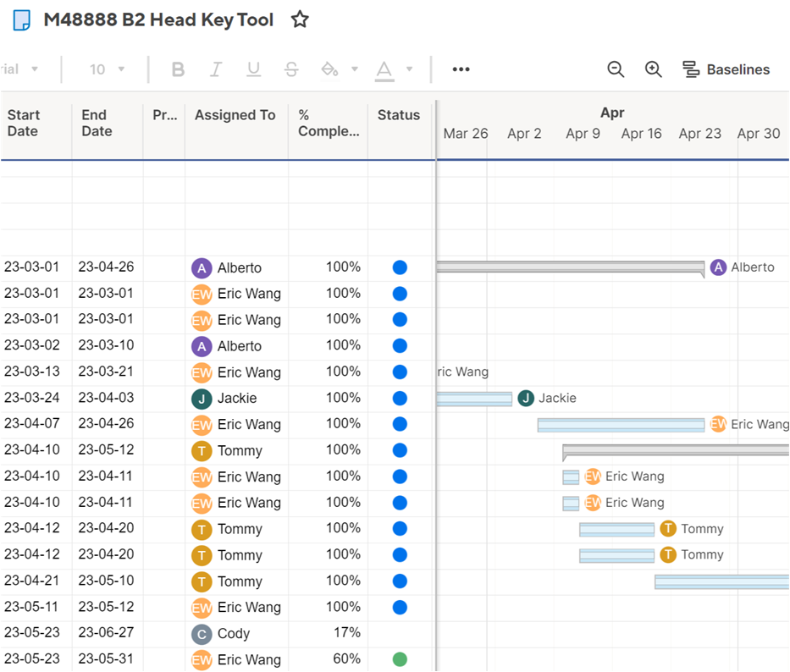This screenshot has width=790, height=672.
Task: Click Alberto's gray summary bar in Gantt
Action: (x=571, y=267)
